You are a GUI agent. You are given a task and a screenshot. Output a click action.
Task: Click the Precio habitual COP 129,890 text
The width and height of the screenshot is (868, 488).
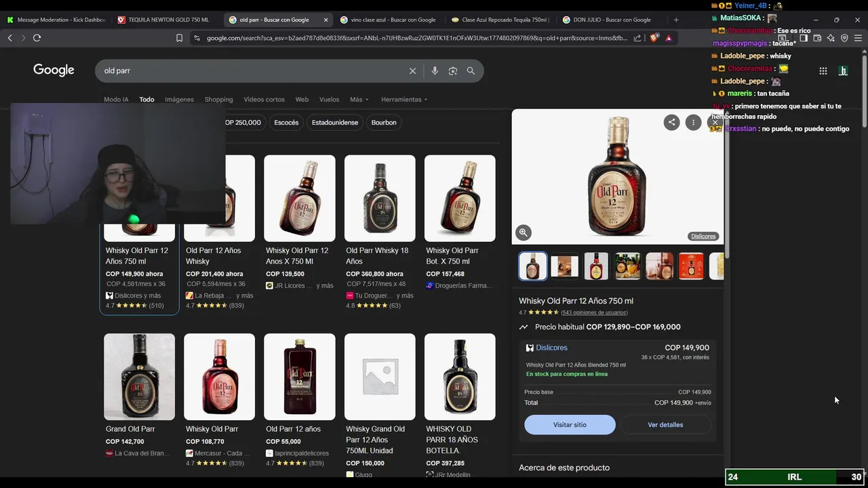coord(608,327)
